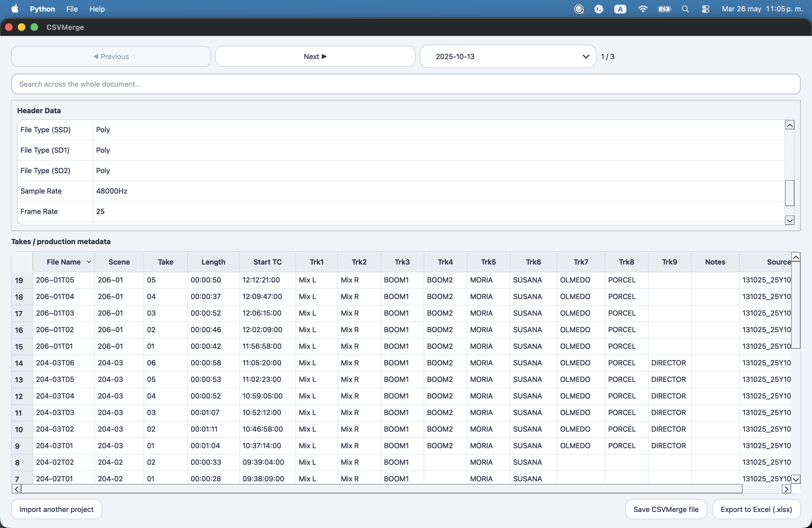Select Sample Rate value 48000Hz
The width and height of the screenshot is (812, 528).
click(x=439, y=191)
